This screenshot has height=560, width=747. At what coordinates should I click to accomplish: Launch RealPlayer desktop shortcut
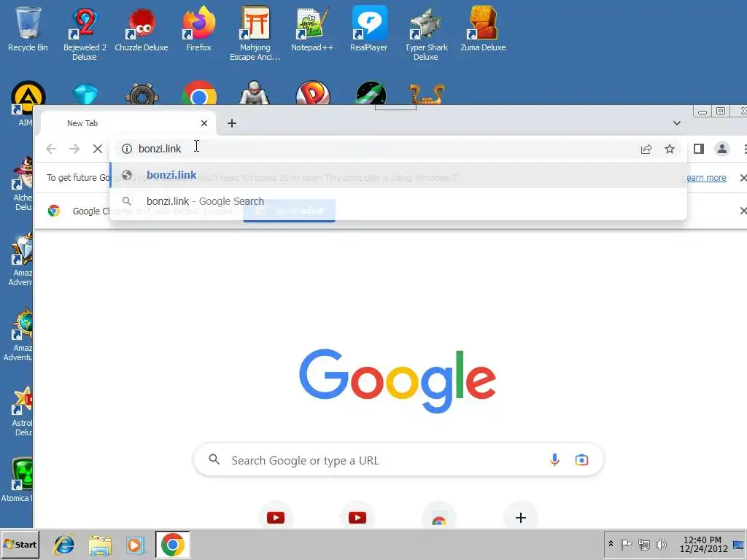368,28
